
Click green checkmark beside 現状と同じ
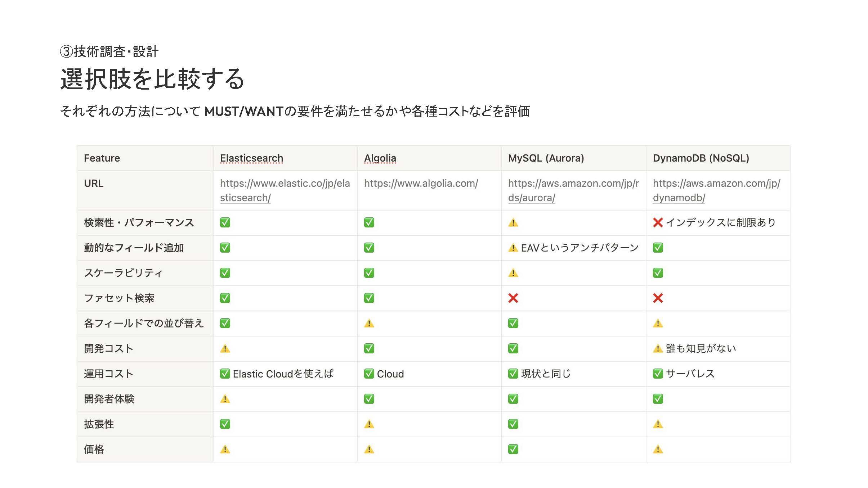[513, 374]
